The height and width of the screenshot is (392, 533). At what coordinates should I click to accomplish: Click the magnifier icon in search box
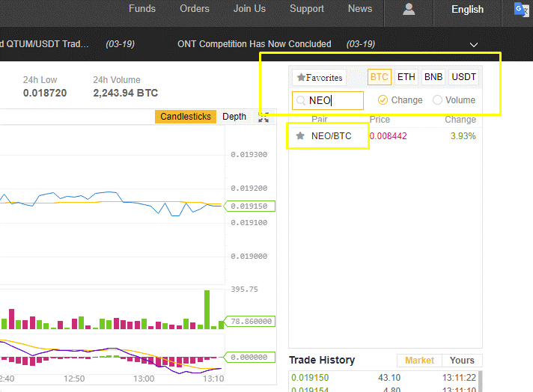pyautogui.click(x=300, y=100)
